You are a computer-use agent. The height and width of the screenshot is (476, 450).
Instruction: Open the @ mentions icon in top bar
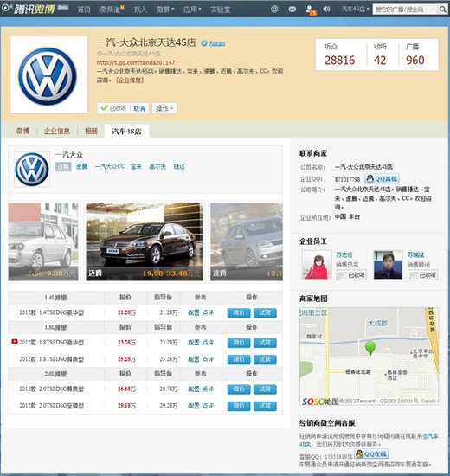click(274, 9)
